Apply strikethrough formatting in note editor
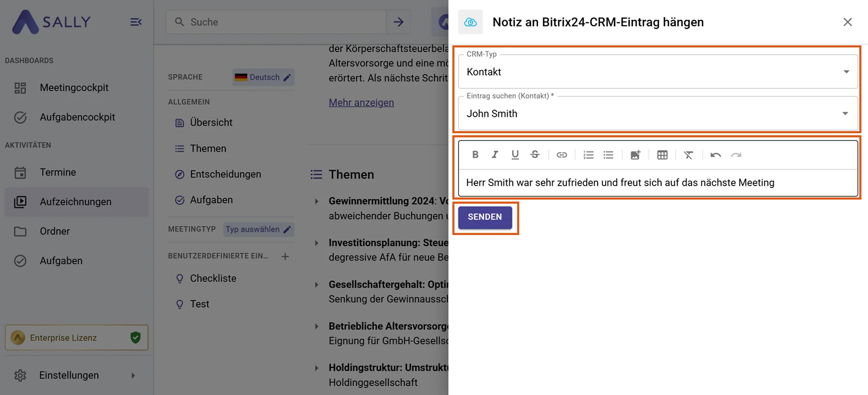This screenshot has height=395, width=868. (x=535, y=155)
